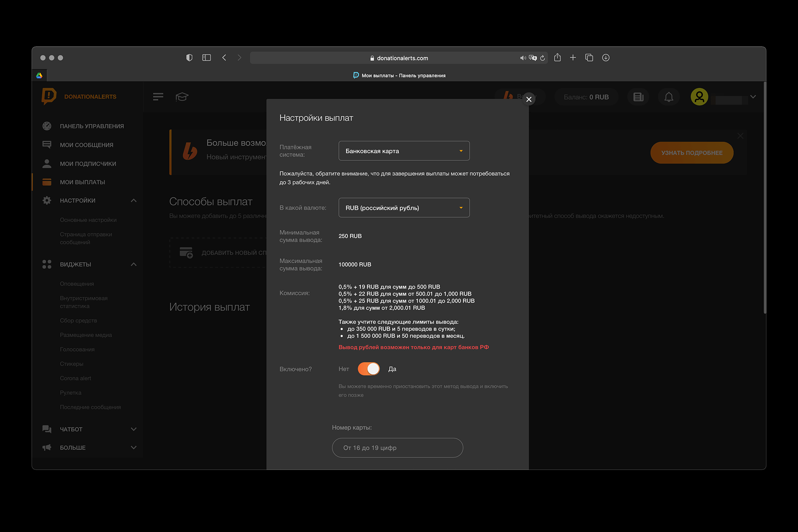This screenshot has width=798, height=532.
Task: Click the messages icon in sidebar
Action: point(47,145)
